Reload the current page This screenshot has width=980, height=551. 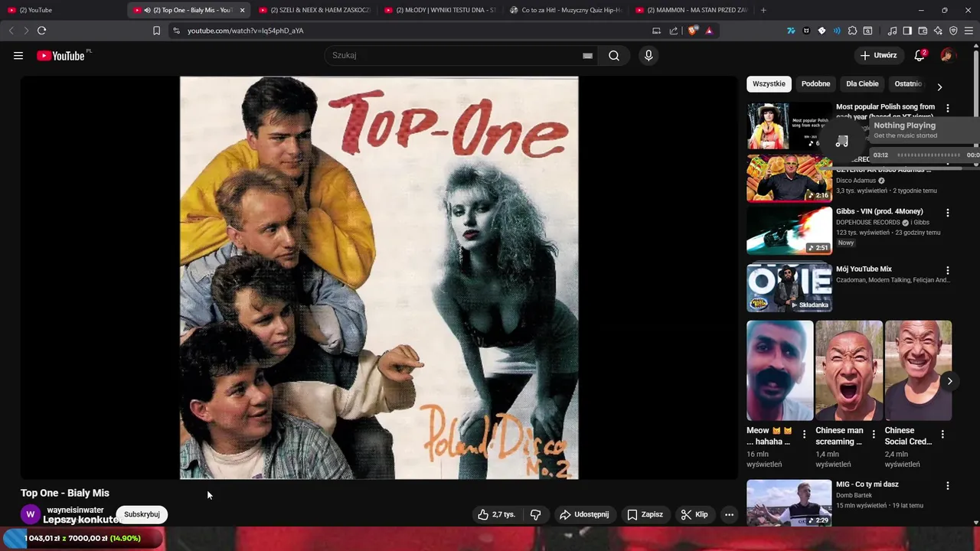pyautogui.click(x=41, y=31)
